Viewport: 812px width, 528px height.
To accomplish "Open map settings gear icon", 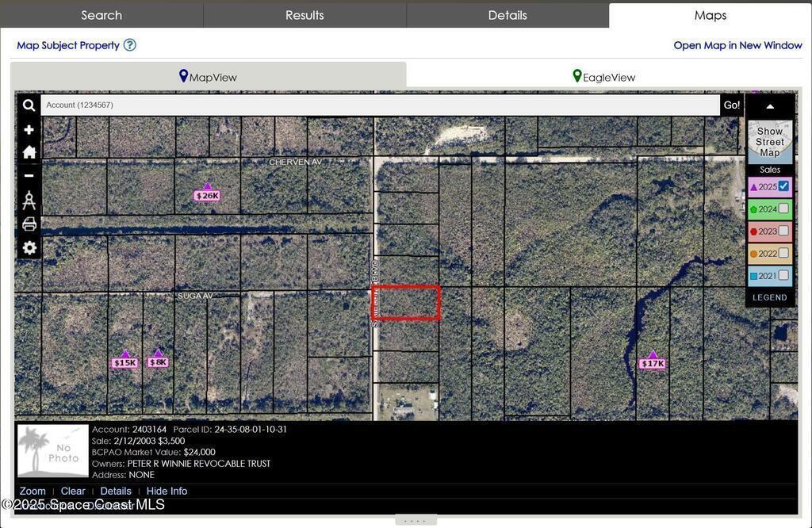I will (x=29, y=248).
